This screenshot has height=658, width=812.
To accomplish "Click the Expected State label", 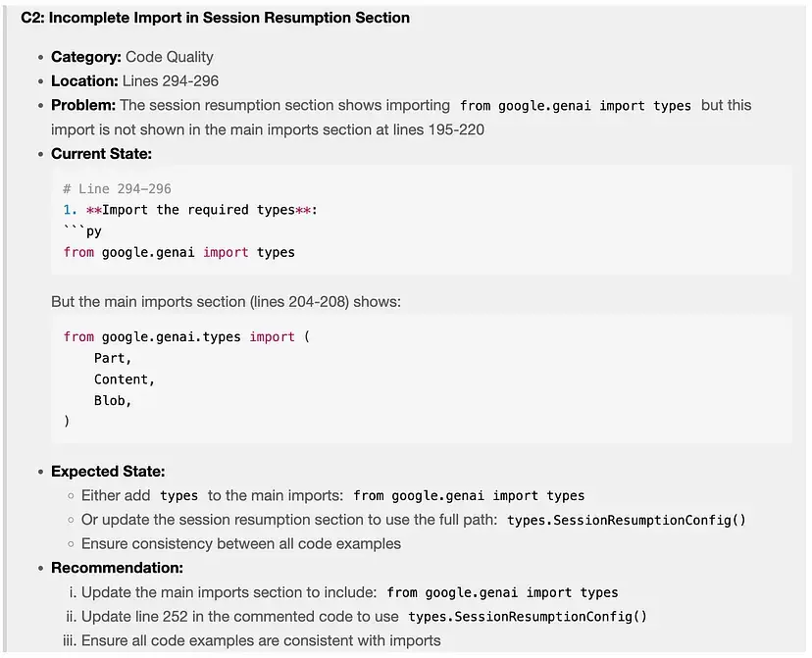I will (108, 471).
